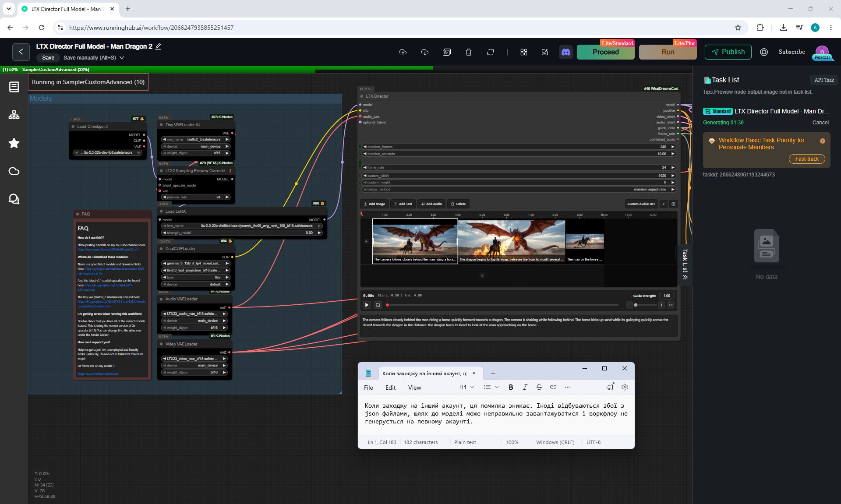Click the trash icon in the top toolbar
This screenshot has width=841, height=504.
pos(469,52)
